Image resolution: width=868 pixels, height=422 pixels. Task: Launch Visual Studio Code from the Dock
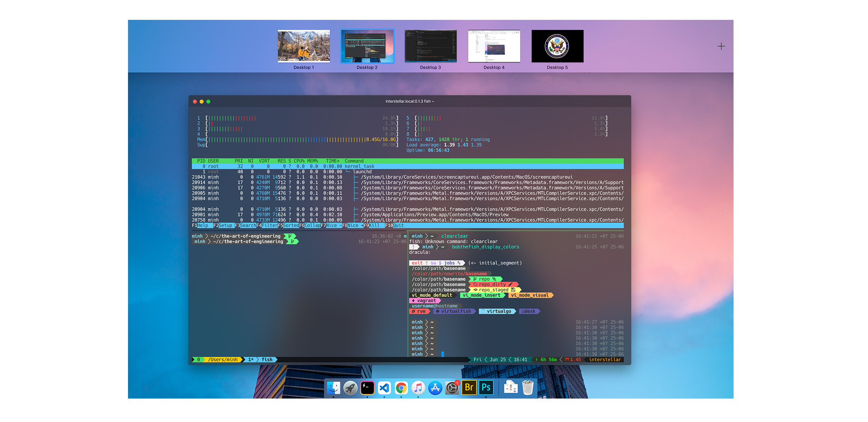coord(384,388)
